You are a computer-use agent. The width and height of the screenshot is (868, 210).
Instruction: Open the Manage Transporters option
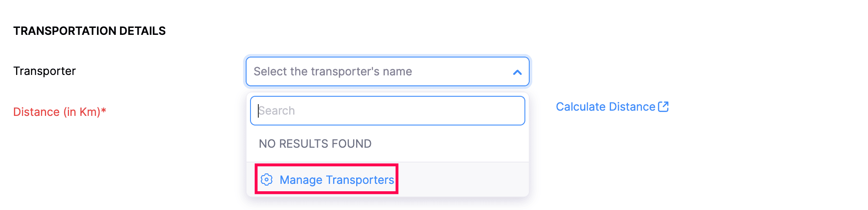336,180
